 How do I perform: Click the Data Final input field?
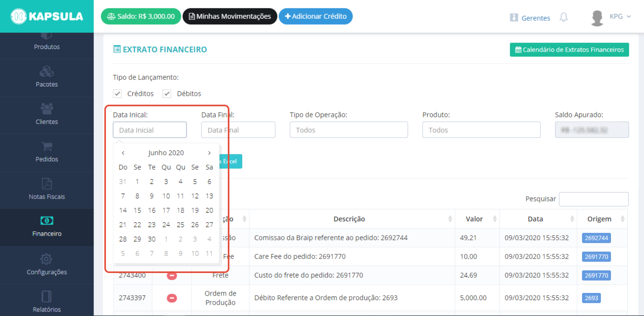coord(238,130)
